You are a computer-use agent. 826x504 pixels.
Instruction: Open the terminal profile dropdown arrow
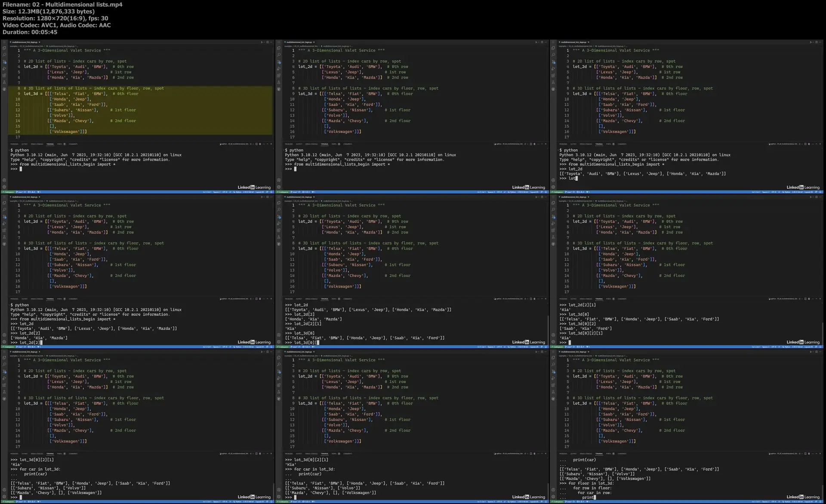253,144
